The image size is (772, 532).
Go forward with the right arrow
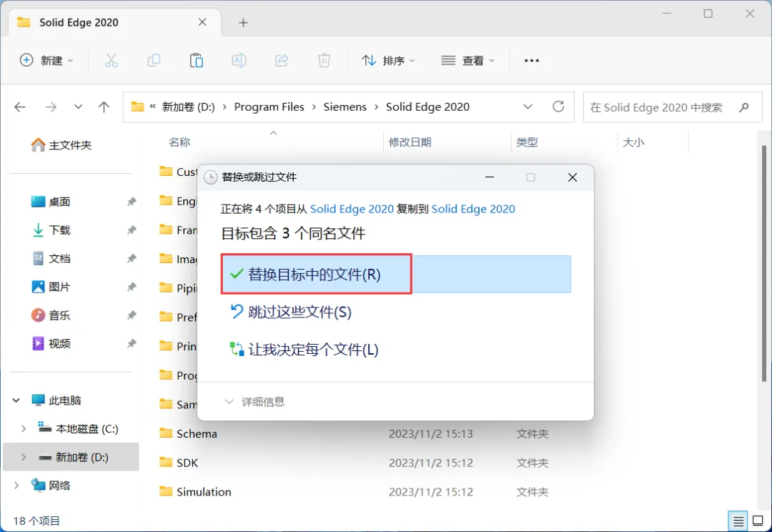[x=51, y=107]
